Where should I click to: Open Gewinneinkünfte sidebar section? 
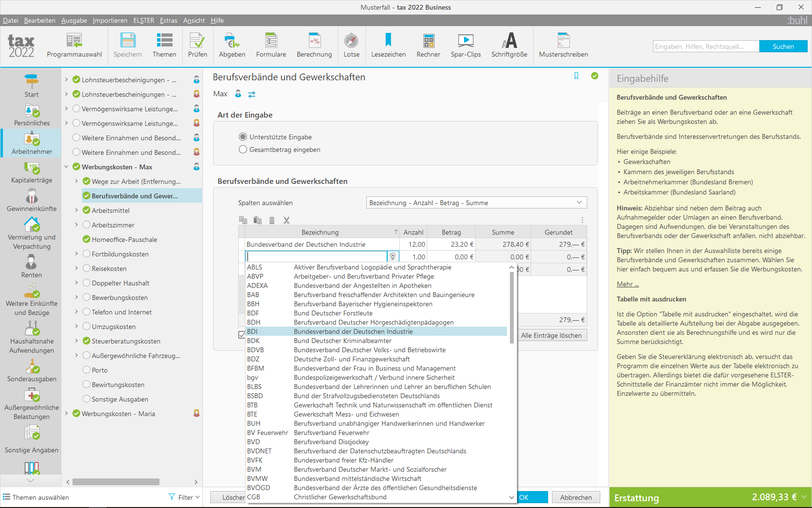(31, 201)
